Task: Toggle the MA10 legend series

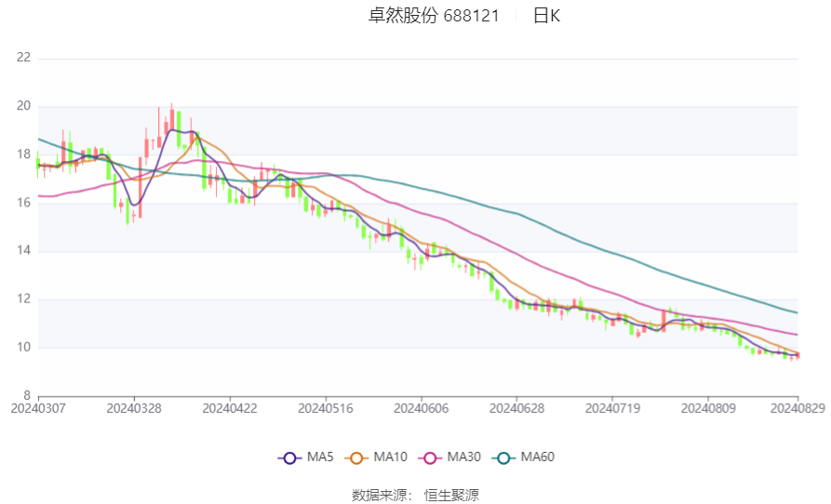Action: (x=376, y=457)
